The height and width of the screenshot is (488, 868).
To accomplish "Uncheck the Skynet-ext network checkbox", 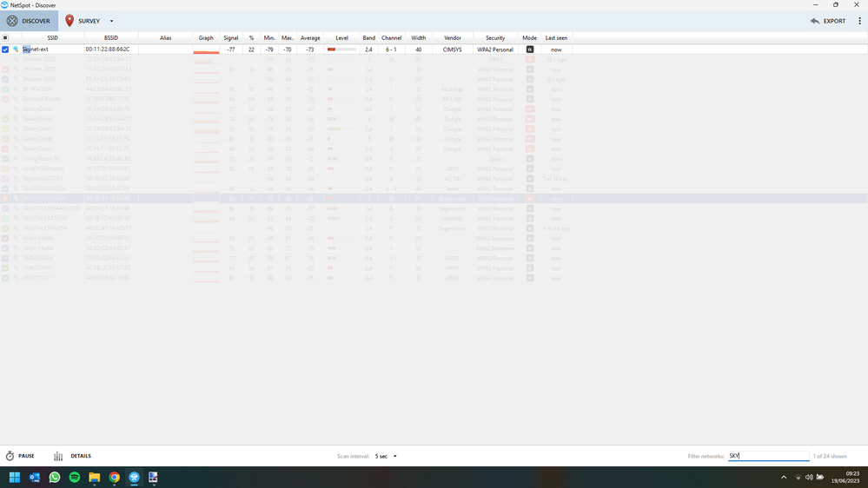I will tap(5, 49).
